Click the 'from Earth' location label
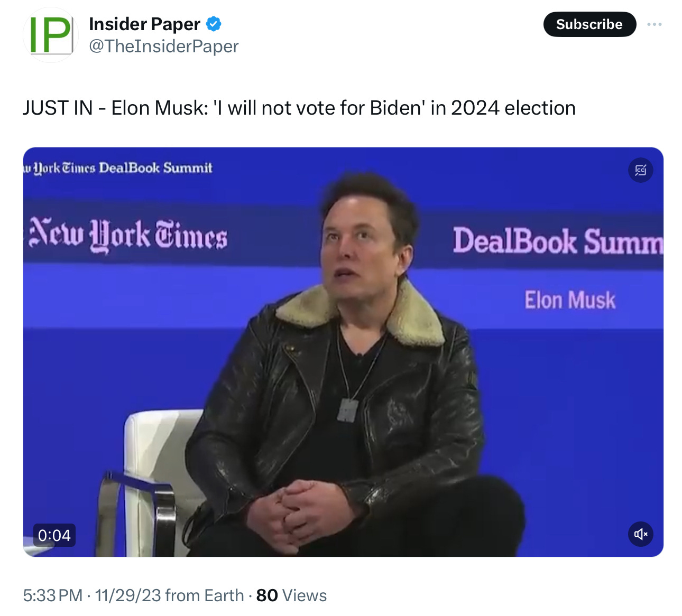This screenshot has width=682, height=616. pos(205,595)
